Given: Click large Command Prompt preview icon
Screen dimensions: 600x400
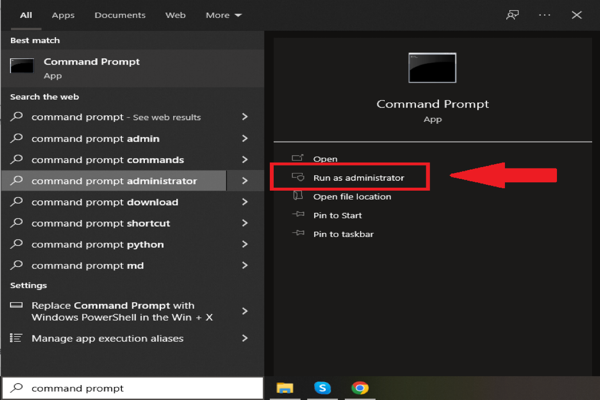Looking at the screenshot, I should pyautogui.click(x=432, y=68).
